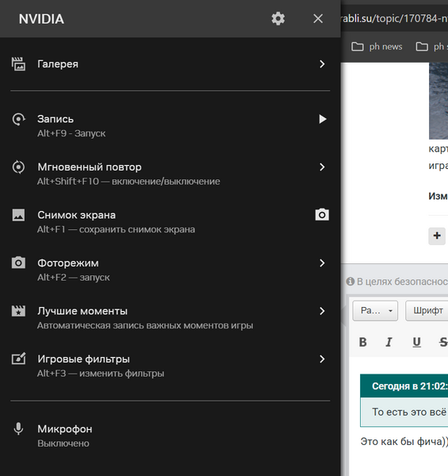The width and height of the screenshot is (448, 476).
Task: Apply bold formatting in editor toolbar
Action: pos(363,342)
